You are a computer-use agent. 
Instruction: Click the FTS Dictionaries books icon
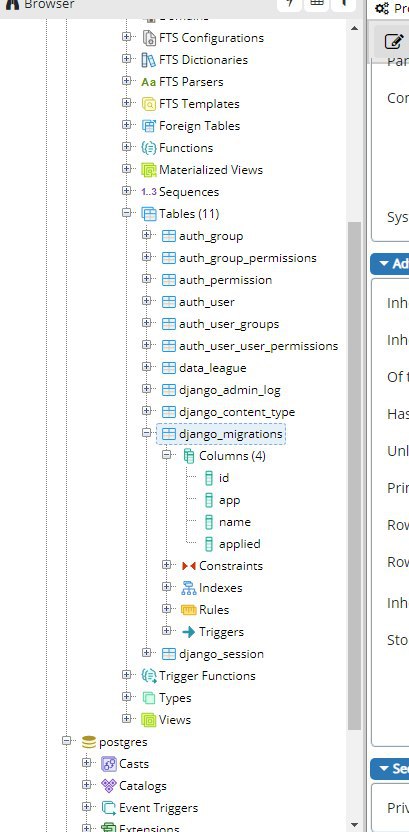coord(149,60)
